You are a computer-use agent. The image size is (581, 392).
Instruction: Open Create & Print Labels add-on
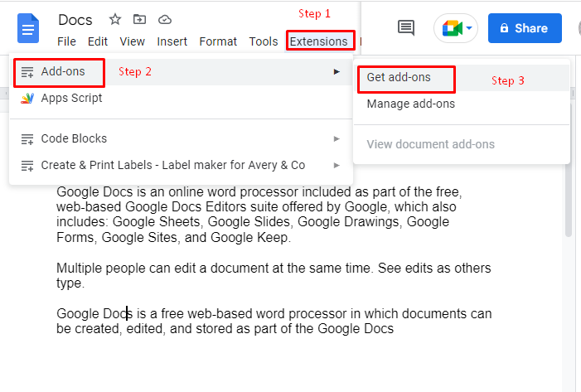pyautogui.click(x=181, y=165)
